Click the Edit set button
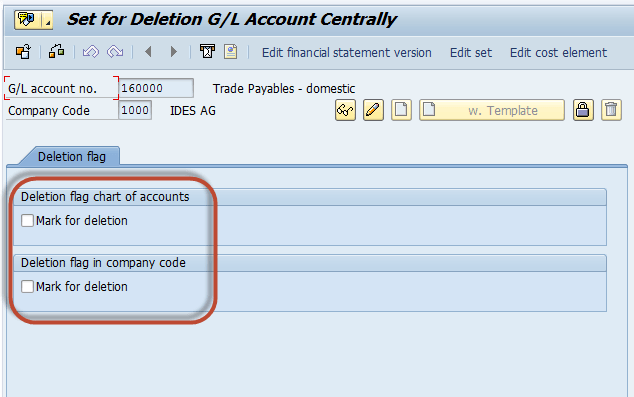 (x=471, y=53)
